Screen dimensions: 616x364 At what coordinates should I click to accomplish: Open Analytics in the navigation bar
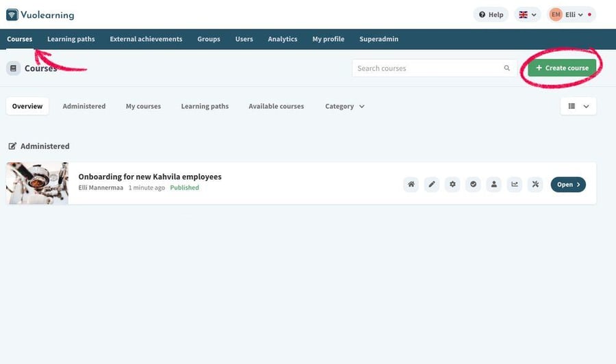coord(283,39)
